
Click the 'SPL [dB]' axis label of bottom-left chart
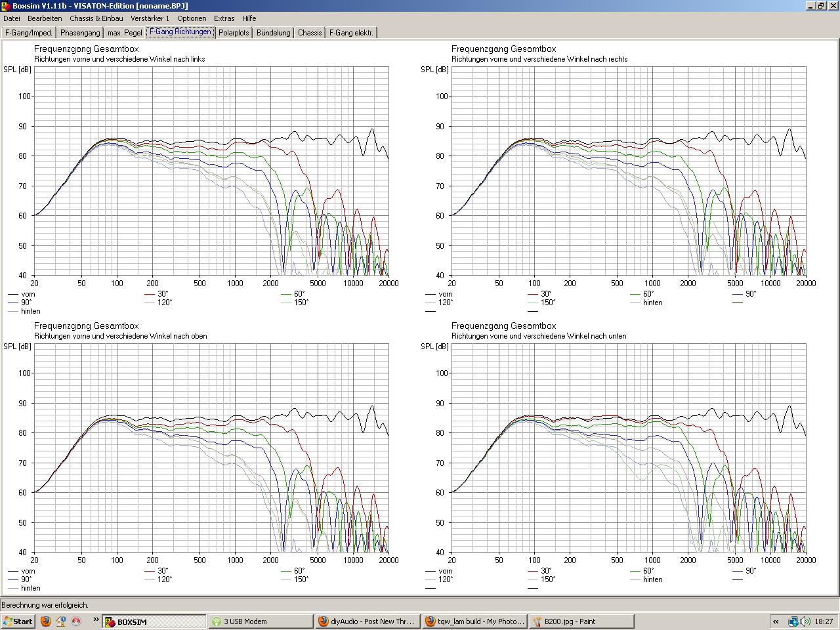(x=18, y=346)
